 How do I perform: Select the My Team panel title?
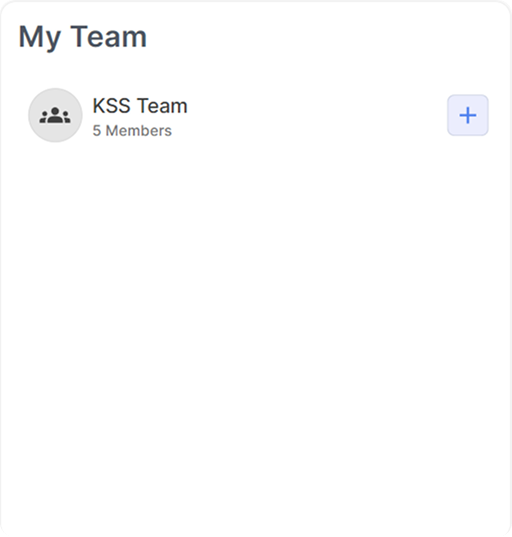click(x=83, y=37)
